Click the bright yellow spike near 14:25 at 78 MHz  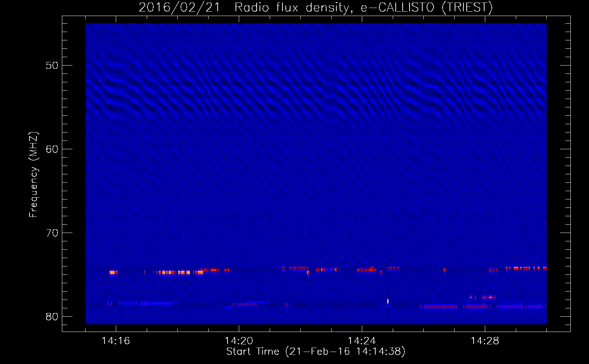tap(388, 301)
